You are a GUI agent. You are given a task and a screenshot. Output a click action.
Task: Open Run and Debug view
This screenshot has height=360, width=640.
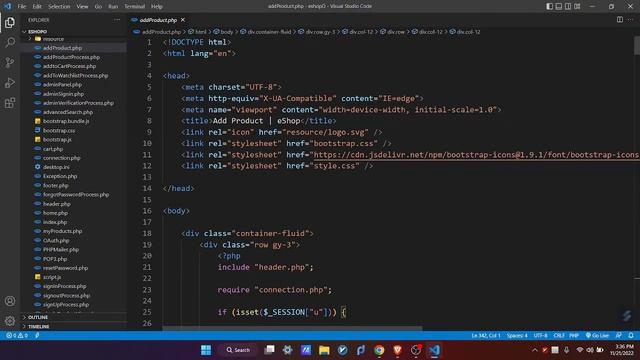[x=10, y=82]
